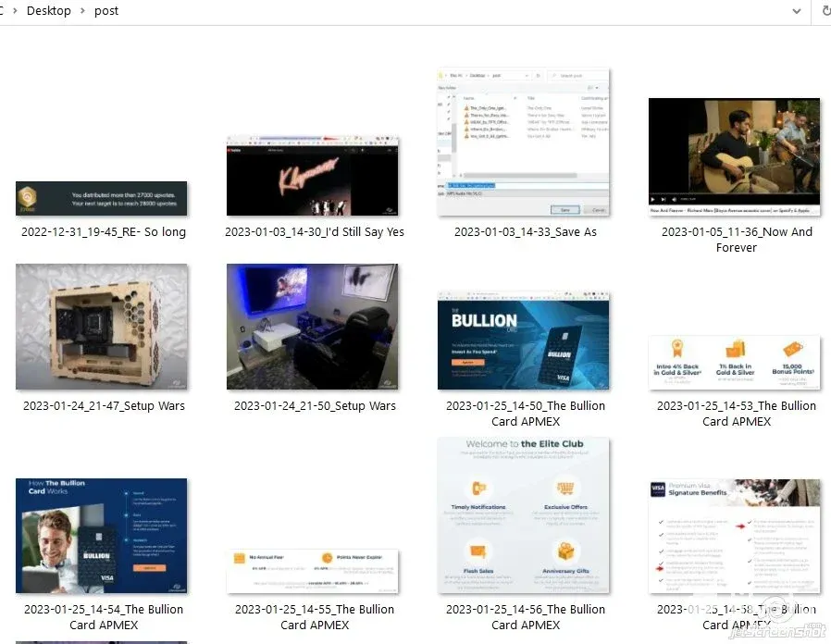This screenshot has height=644, width=831.
Task: Click file label 2023-01-25_14-55_The Bullion Card APMEX
Action: tap(315, 617)
